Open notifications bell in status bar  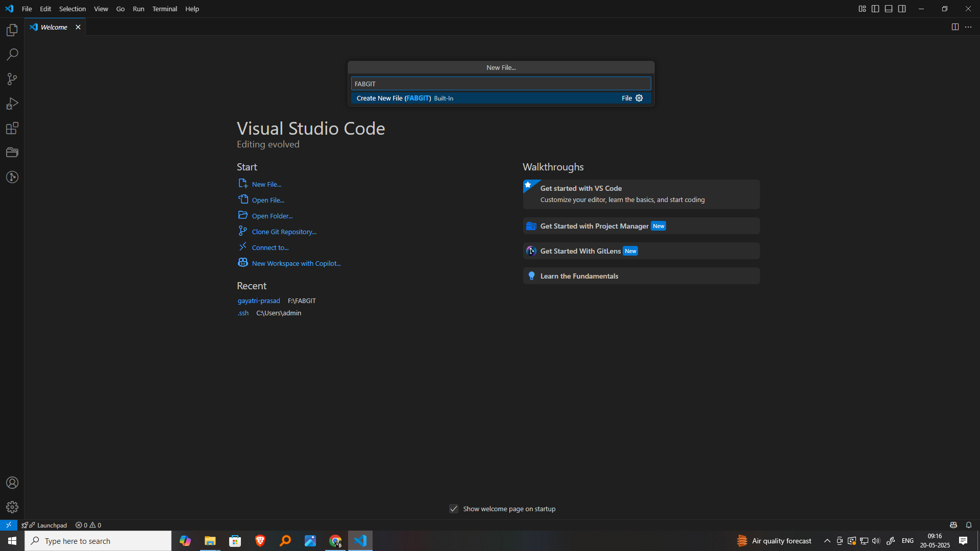(x=968, y=525)
